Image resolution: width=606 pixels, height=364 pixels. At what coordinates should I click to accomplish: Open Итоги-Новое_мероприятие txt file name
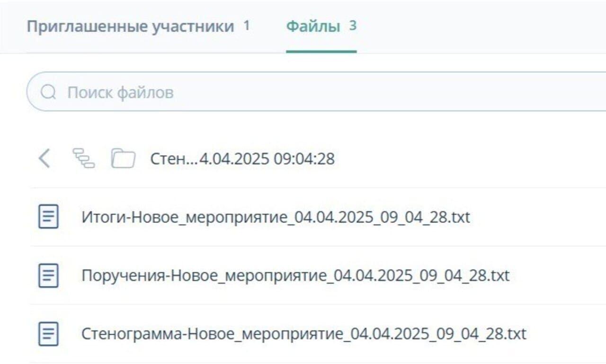click(x=276, y=217)
